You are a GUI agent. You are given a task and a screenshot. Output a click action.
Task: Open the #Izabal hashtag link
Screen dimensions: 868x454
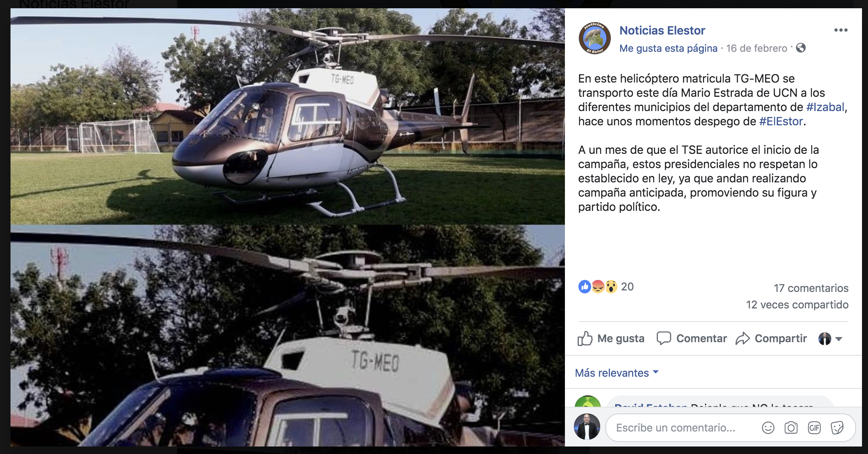825,107
